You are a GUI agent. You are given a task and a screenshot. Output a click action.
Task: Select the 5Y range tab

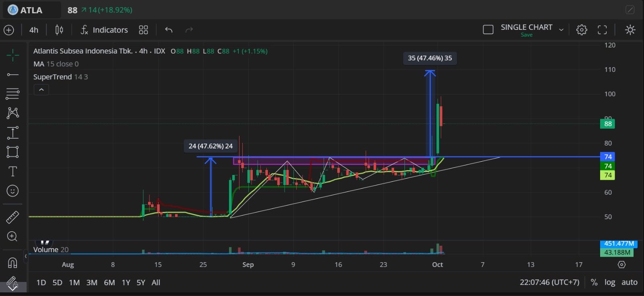[x=141, y=282]
